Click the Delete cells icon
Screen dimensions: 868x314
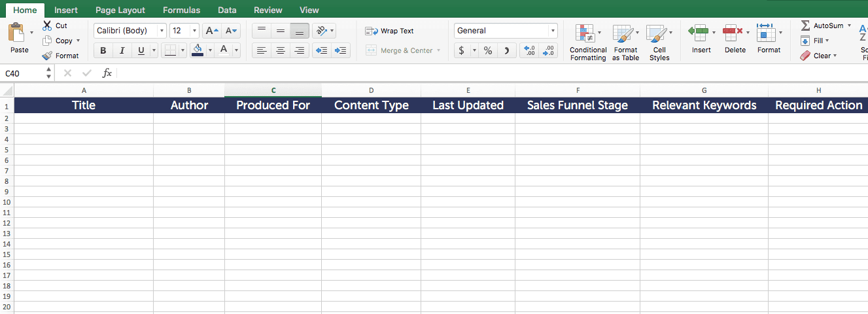(733, 32)
